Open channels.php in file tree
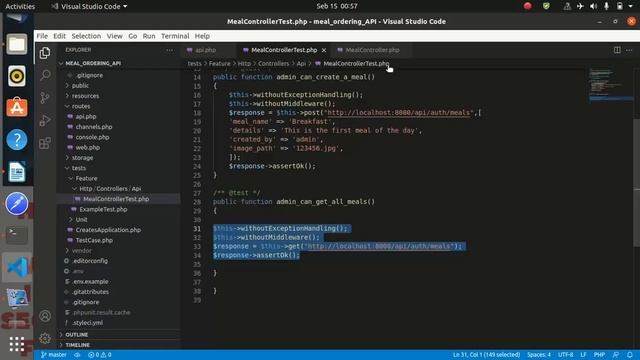The height and width of the screenshot is (360, 640). point(93,127)
